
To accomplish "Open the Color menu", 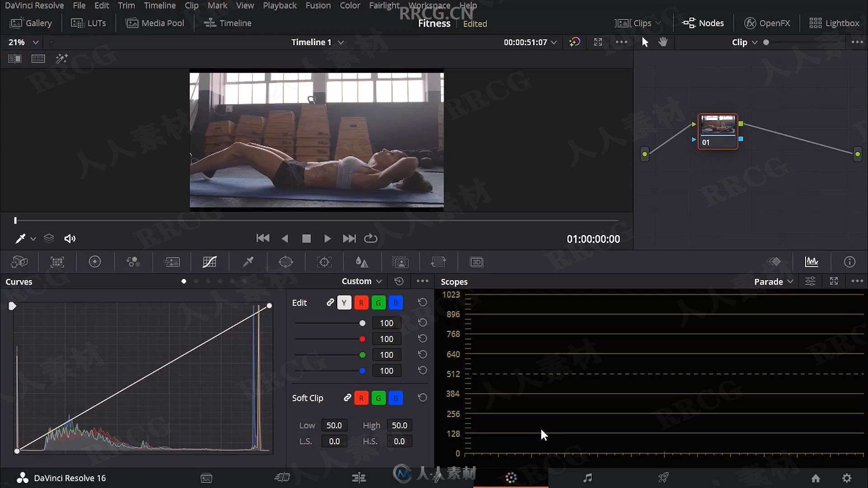I will coord(349,5).
